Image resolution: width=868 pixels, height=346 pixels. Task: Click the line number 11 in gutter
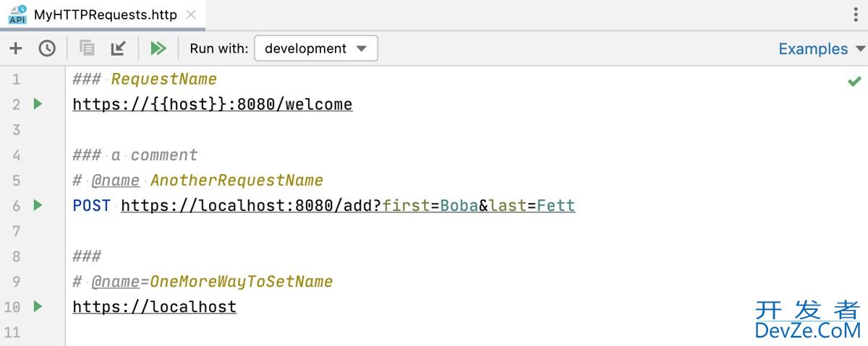coord(12,332)
